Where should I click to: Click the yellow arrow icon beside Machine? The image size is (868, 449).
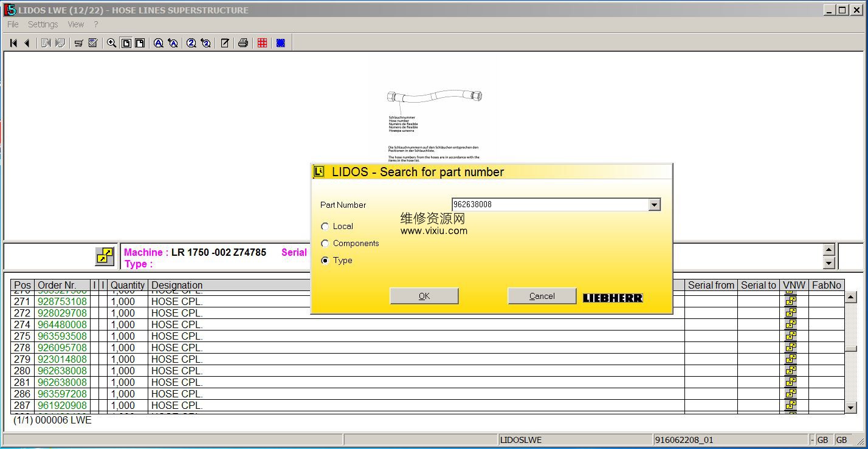(x=105, y=256)
